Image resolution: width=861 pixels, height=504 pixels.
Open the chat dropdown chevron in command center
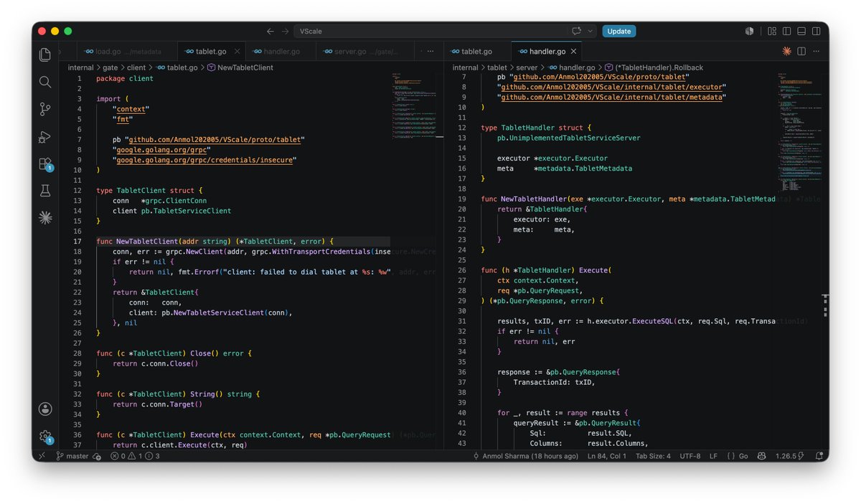[591, 32]
